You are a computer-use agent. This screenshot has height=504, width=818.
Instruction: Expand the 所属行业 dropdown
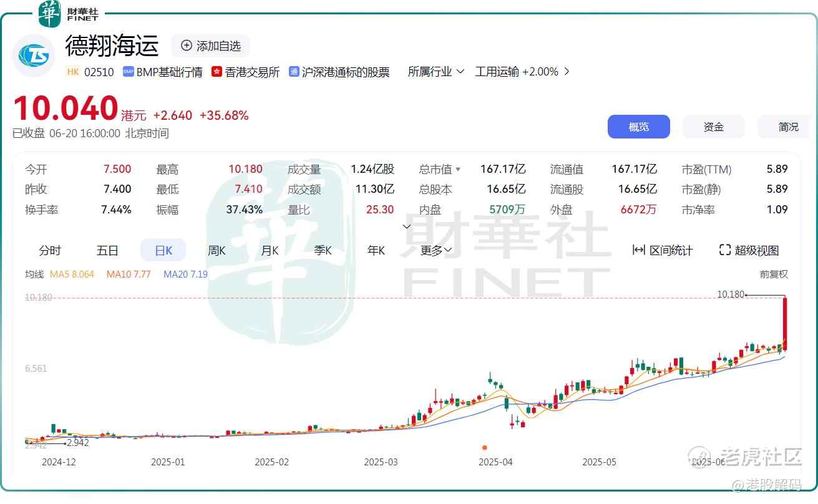tap(436, 72)
